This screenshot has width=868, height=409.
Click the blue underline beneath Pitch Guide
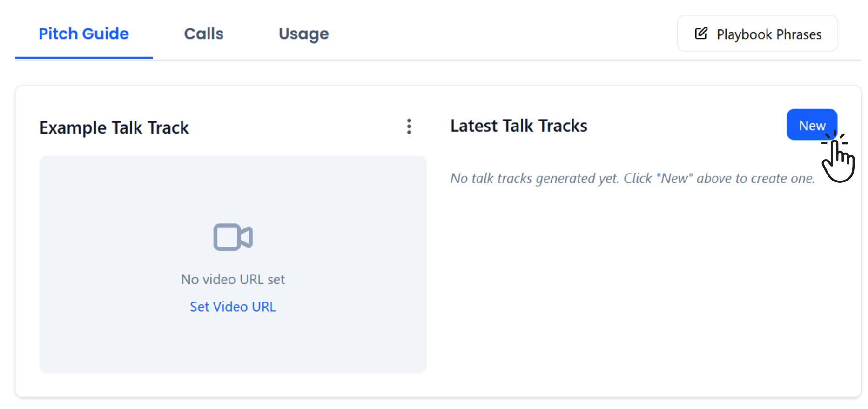click(84, 58)
